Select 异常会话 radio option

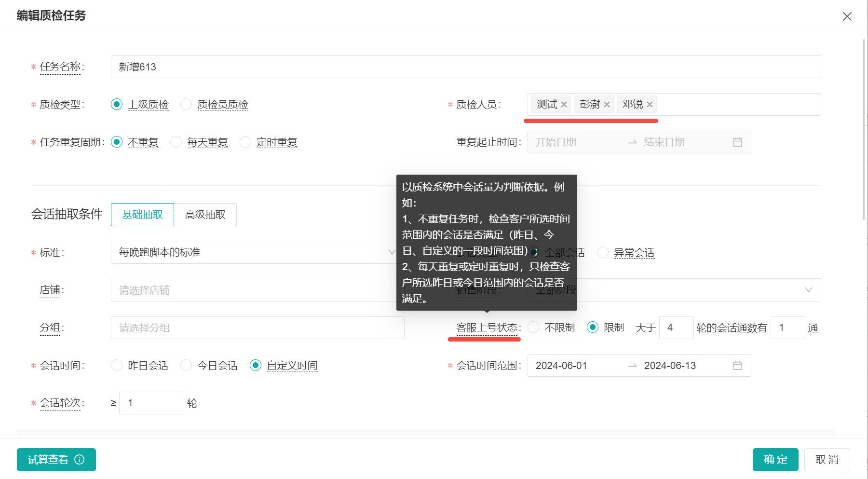pos(603,253)
